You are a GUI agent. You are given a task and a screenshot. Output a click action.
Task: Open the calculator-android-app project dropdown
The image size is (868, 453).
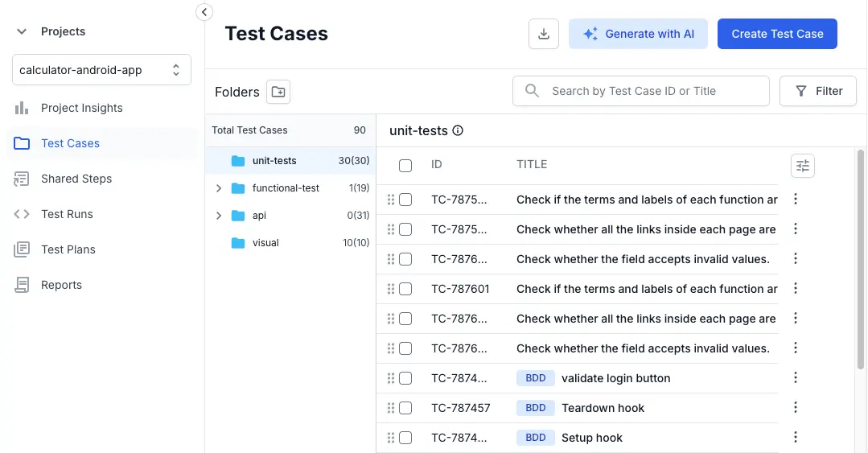(101, 70)
